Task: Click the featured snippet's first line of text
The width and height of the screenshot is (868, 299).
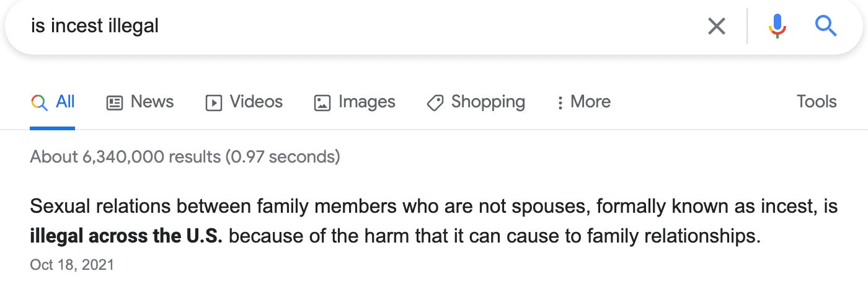Action: click(x=433, y=207)
